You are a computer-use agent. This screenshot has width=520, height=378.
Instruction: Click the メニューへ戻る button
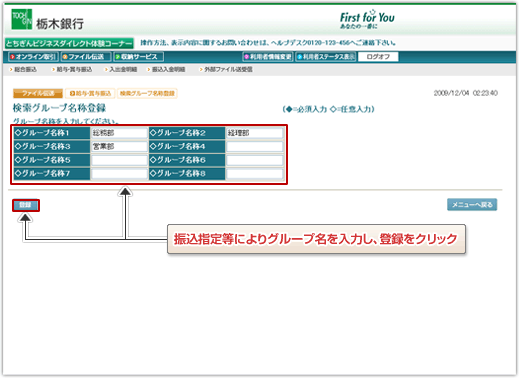[x=472, y=205]
